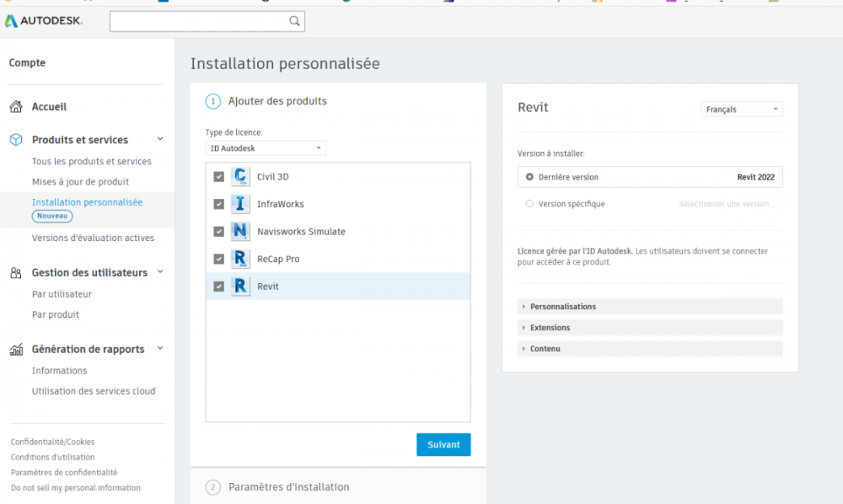
Task: Open the Confidentialité/Cookies link
Action: (52, 442)
